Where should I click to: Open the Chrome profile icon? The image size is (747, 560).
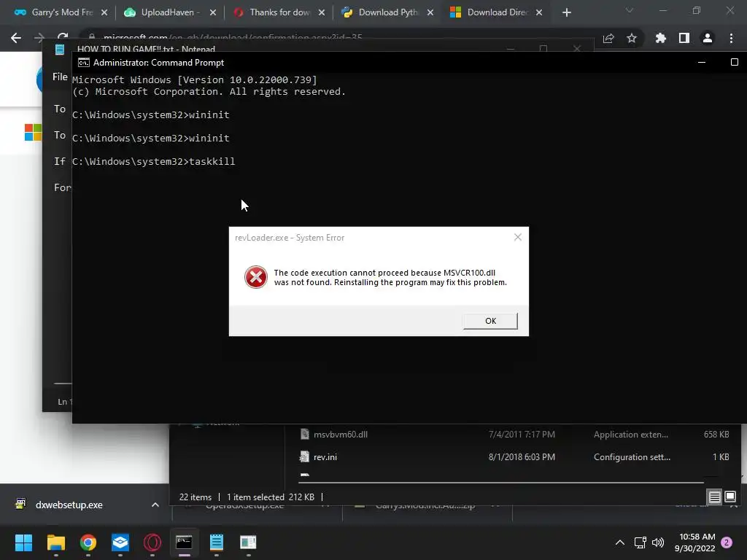[708, 38]
